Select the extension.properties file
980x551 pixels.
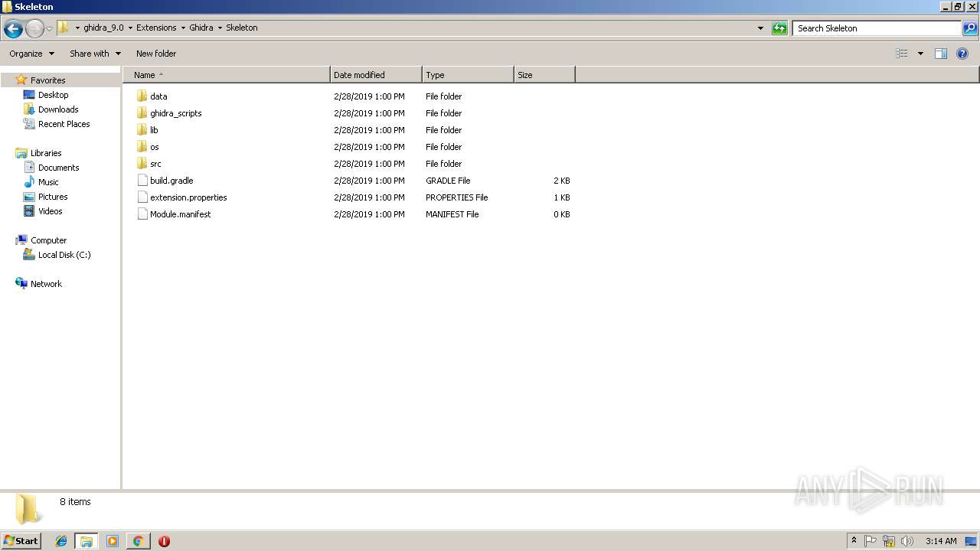coord(188,197)
